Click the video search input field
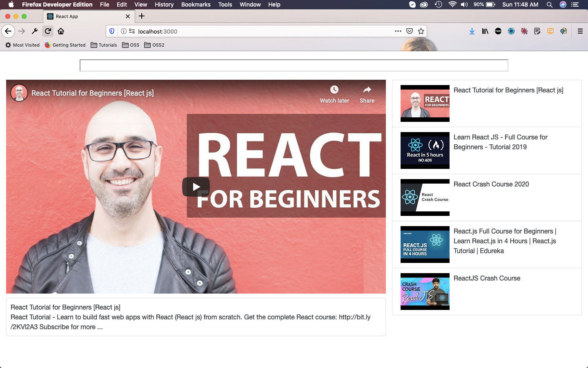The width and height of the screenshot is (588, 368). pos(294,65)
